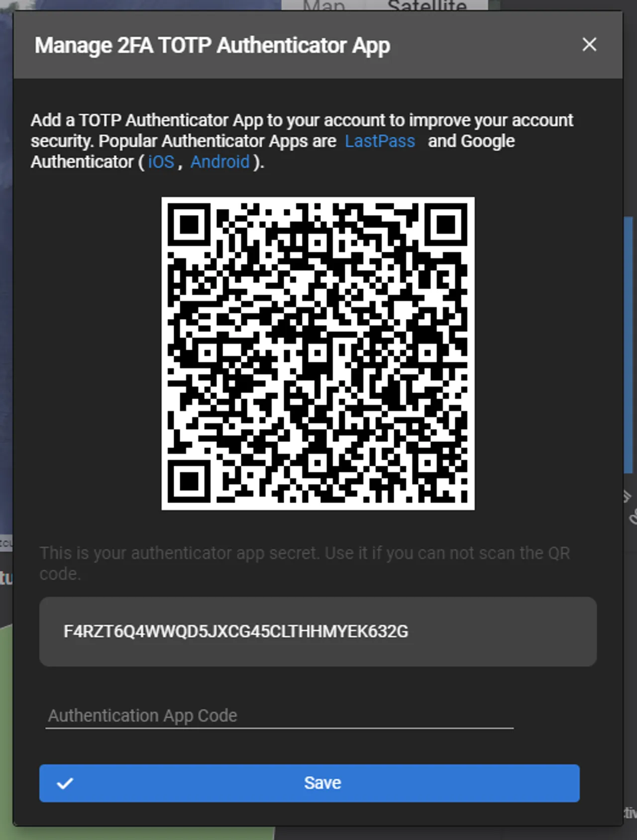Open the Android authenticator link
Image resolution: width=637 pixels, height=840 pixels.
220,162
